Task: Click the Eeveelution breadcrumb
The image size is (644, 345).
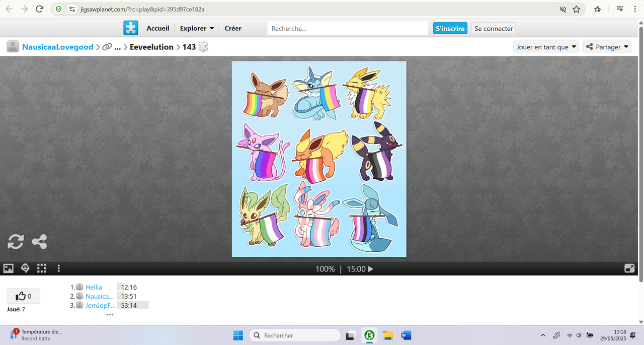Action: coord(151,47)
